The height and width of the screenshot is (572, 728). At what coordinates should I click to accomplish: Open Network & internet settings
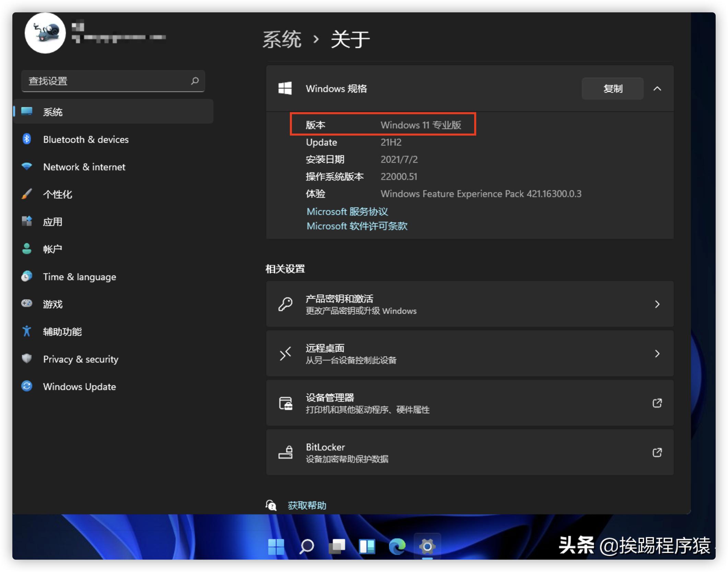click(84, 167)
